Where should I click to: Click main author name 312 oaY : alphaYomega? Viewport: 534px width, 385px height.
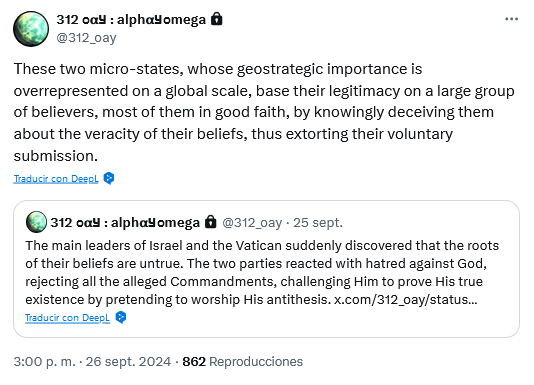pyautogui.click(x=131, y=20)
